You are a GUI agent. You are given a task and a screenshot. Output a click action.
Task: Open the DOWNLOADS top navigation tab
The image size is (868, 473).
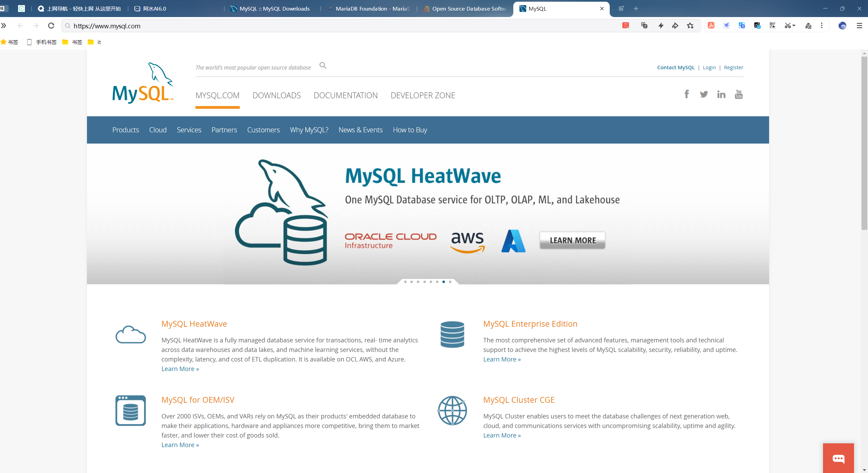[277, 95]
